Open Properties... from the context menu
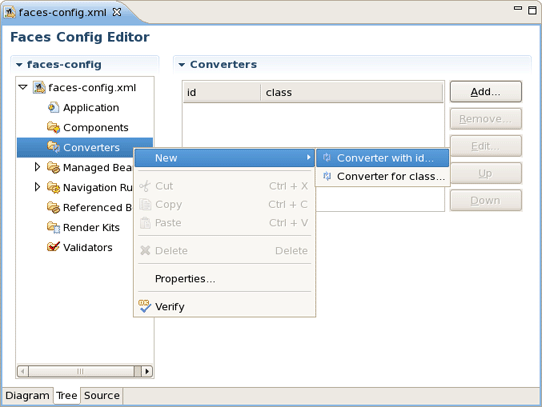This screenshot has width=542, height=407. [x=224, y=278]
